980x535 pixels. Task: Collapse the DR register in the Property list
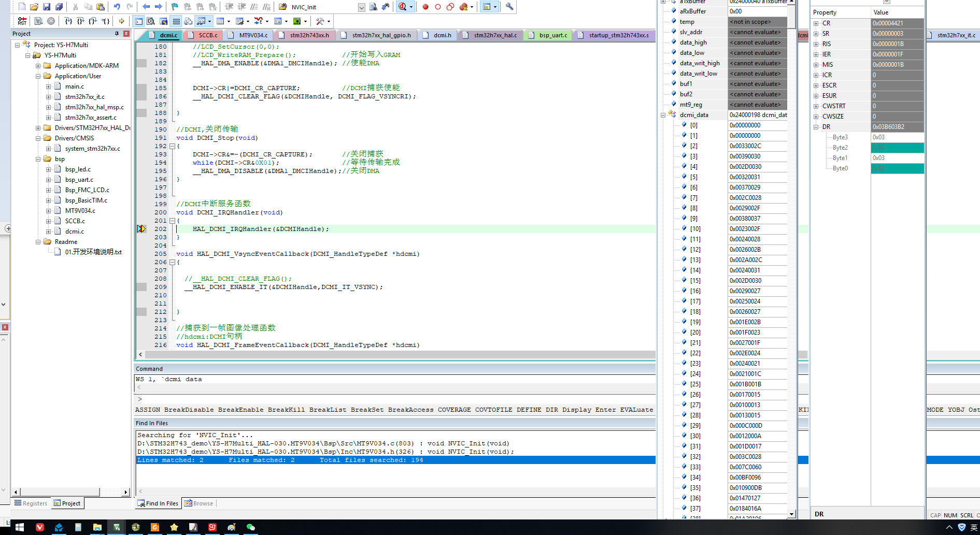[x=816, y=127]
